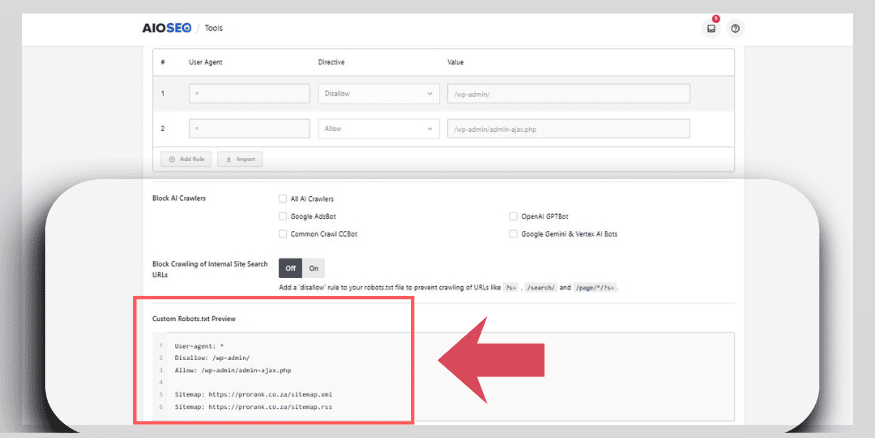The image size is (875, 438).
Task: Tick the Common Crawl CCBot checkbox
Action: 282,233
